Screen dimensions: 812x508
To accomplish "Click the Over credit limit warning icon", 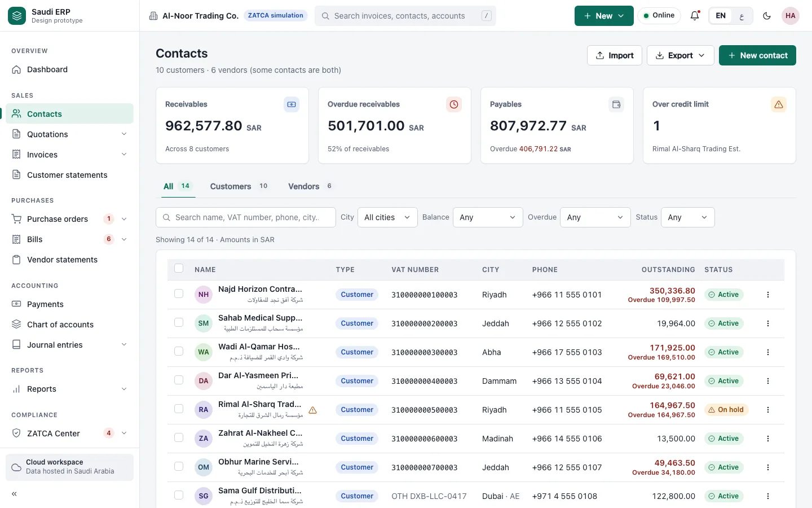I will (779, 104).
